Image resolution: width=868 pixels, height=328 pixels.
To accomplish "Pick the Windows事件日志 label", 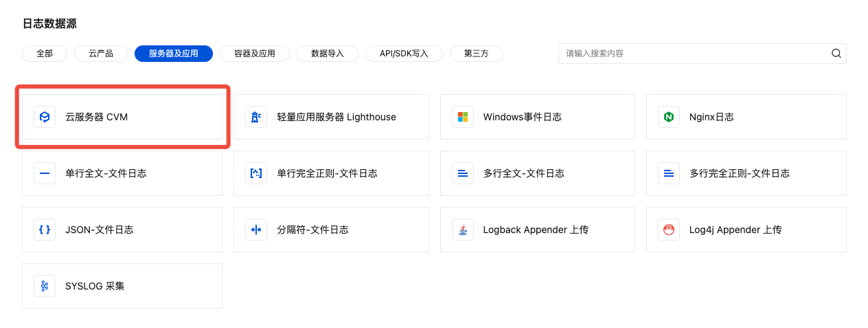I will coord(523,117).
